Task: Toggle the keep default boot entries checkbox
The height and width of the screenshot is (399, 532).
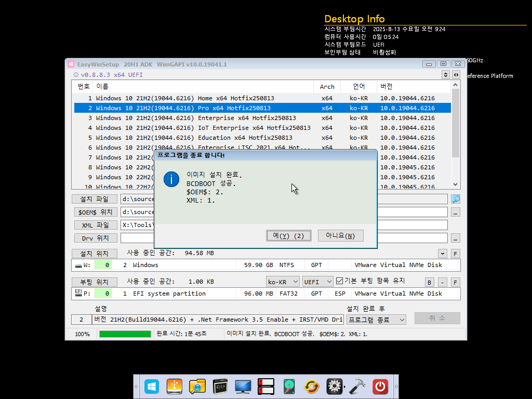Action: tap(339, 281)
